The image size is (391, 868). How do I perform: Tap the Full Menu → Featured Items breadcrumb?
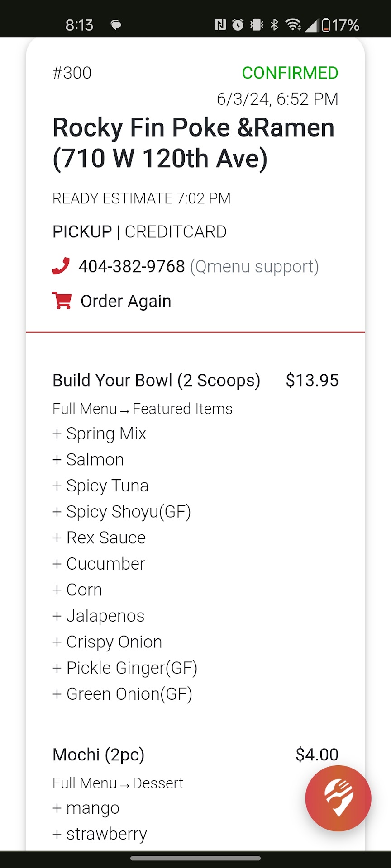[x=142, y=409]
